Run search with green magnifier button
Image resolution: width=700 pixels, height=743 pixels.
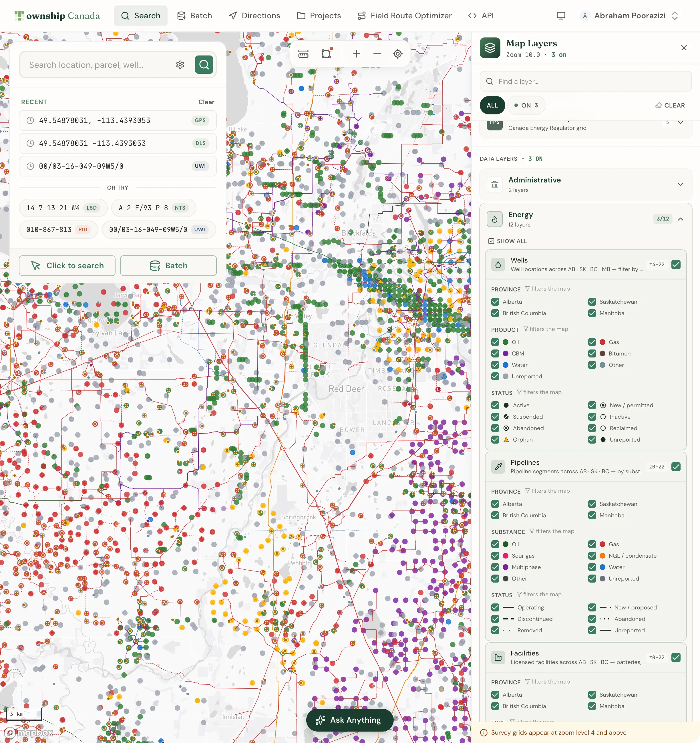coord(204,65)
